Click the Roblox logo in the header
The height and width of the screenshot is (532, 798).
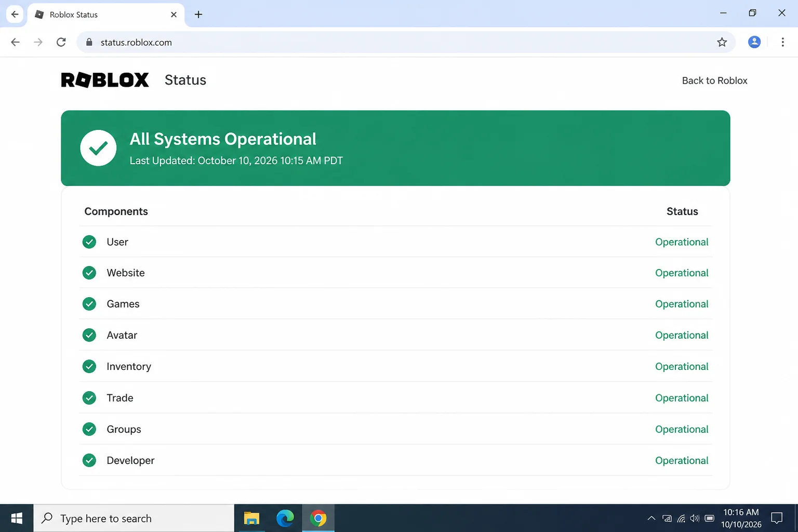(x=105, y=80)
